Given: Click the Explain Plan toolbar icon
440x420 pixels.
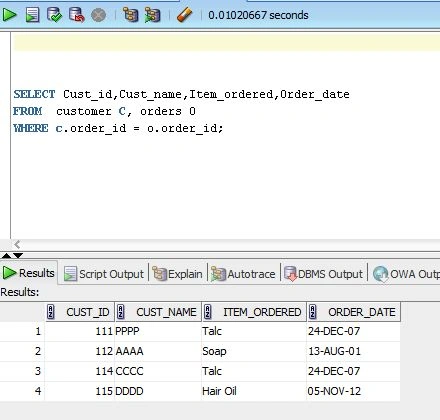Looking at the screenshot, I should pyautogui.click(x=130, y=15).
